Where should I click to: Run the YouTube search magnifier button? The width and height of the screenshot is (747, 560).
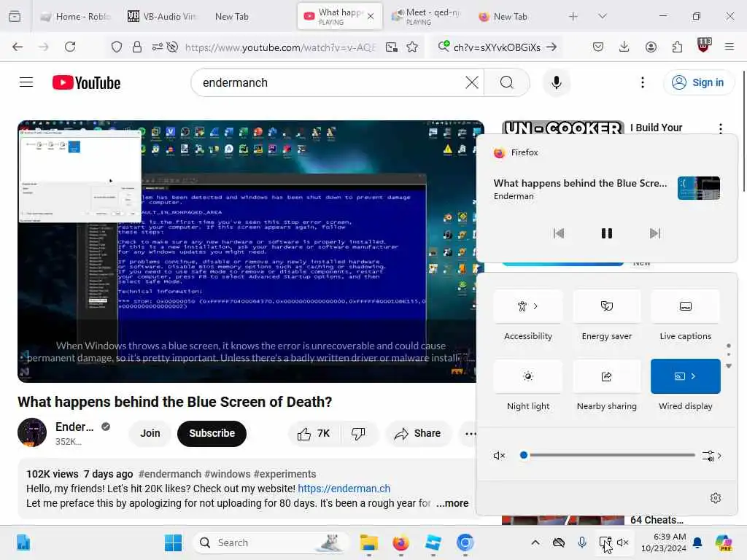(x=507, y=82)
